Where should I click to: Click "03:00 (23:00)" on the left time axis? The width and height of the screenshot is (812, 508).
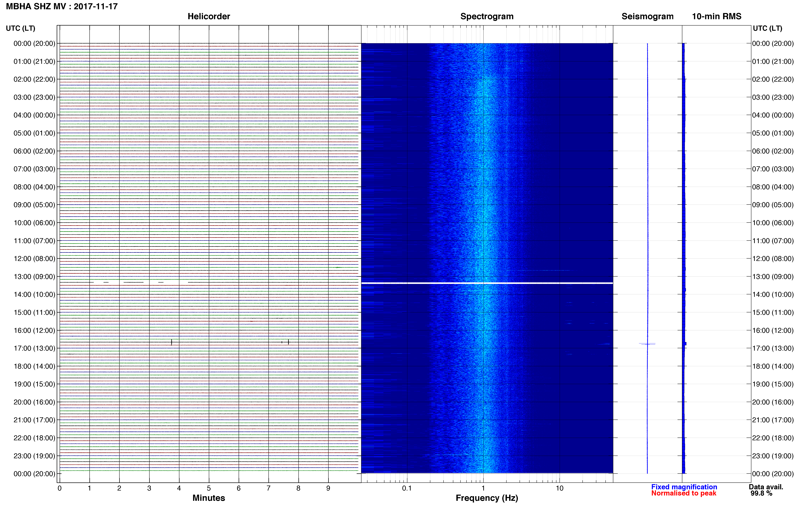[34, 97]
